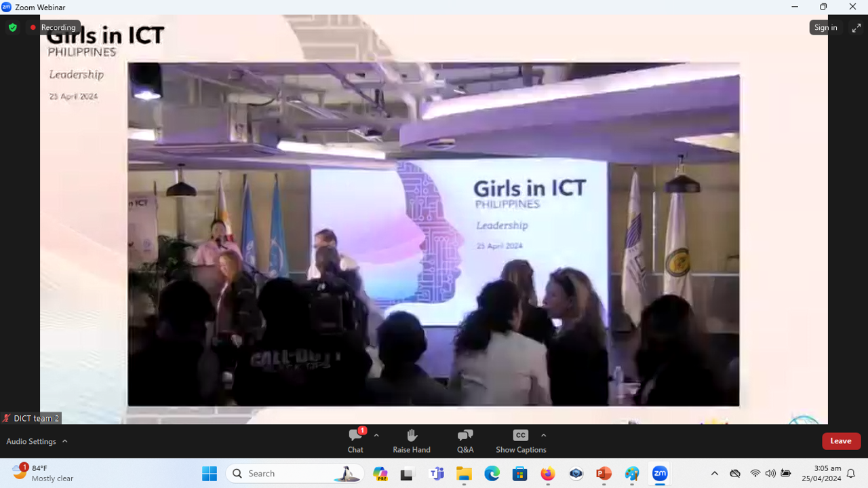Enter full screen mode
The width and height of the screenshot is (868, 488).
(x=856, y=28)
